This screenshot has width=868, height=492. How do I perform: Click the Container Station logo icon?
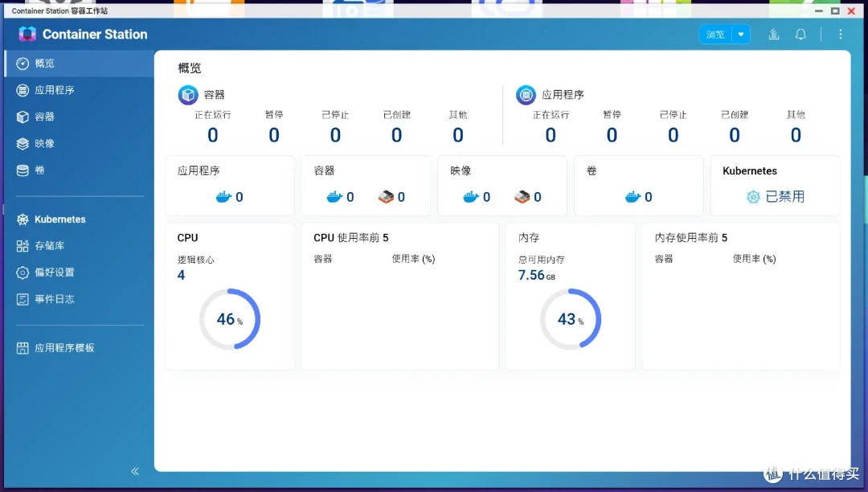pyautogui.click(x=27, y=35)
